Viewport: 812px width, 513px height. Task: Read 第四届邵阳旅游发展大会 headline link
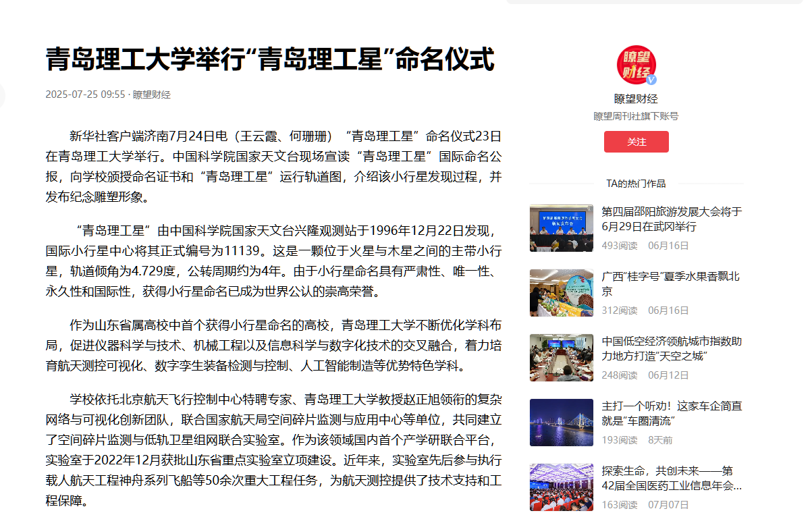(x=672, y=219)
